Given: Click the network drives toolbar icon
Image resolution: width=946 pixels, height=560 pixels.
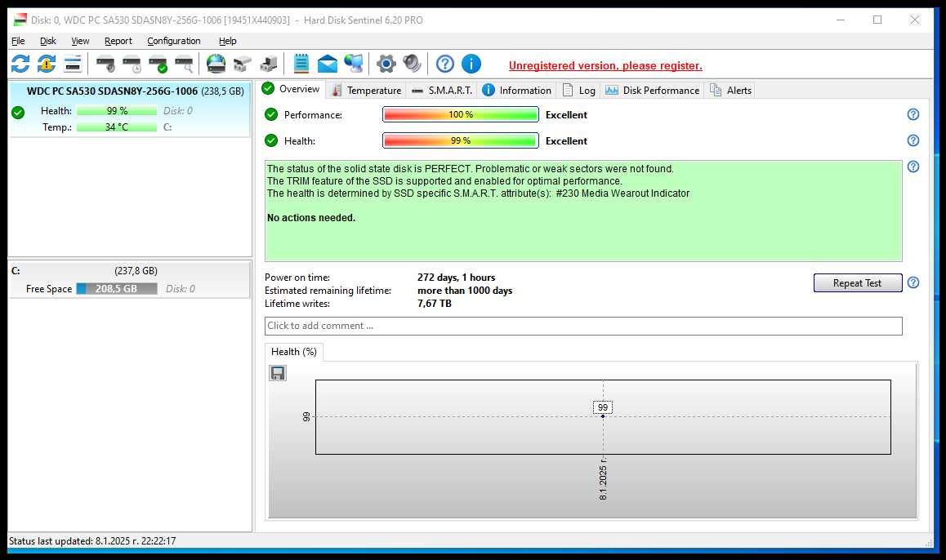Looking at the screenshot, I should (x=242, y=64).
